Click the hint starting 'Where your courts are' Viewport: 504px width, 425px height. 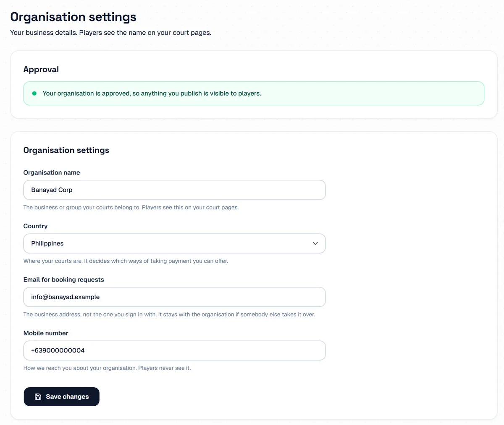click(126, 261)
